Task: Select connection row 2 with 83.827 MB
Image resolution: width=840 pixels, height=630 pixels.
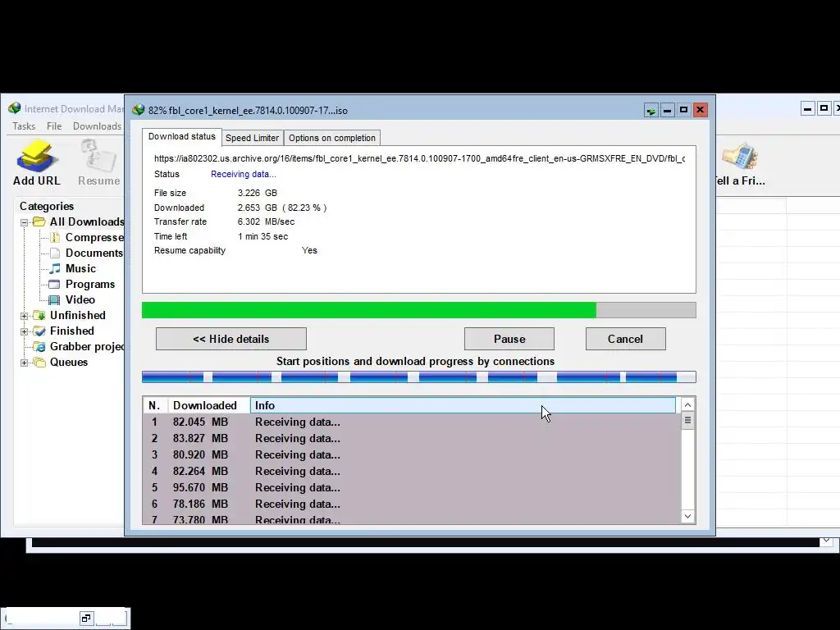Action: [412, 438]
